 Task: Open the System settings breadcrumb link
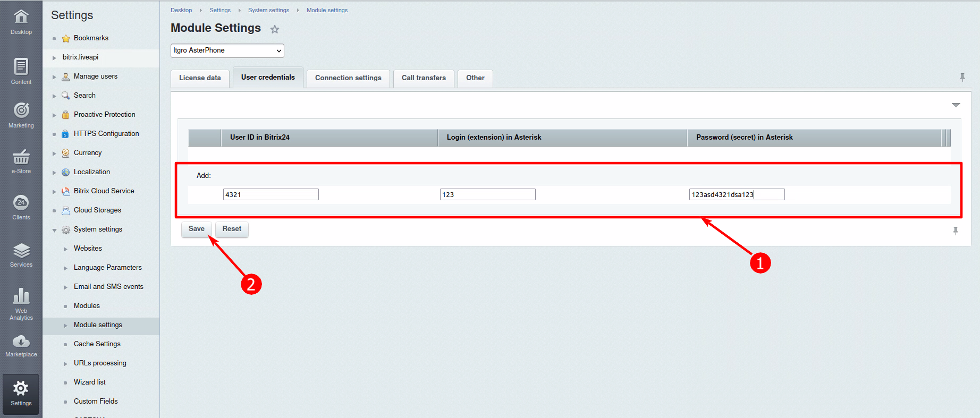pyautogui.click(x=268, y=10)
